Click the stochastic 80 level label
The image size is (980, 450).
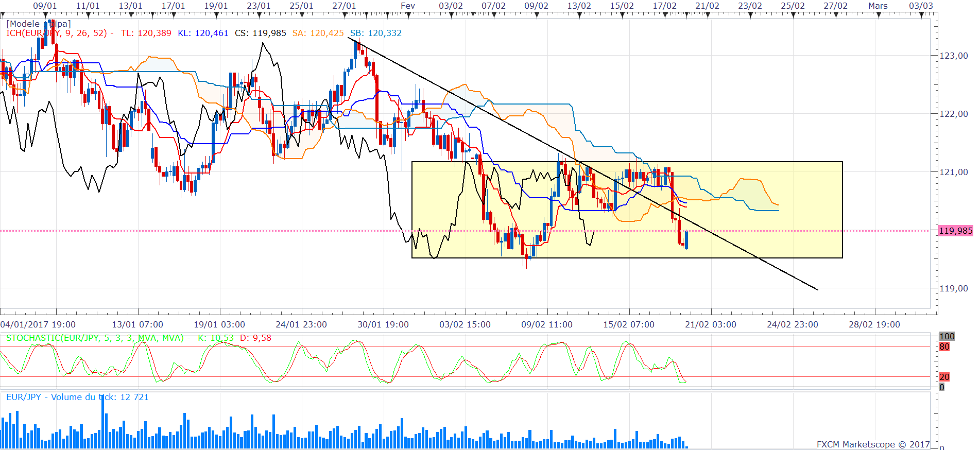[944, 347]
